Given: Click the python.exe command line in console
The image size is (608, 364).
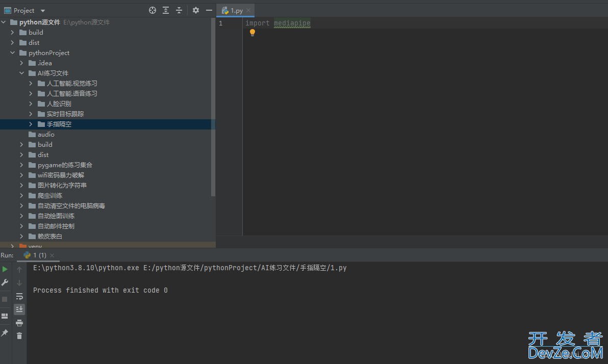Looking at the screenshot, I should [190, 268].
